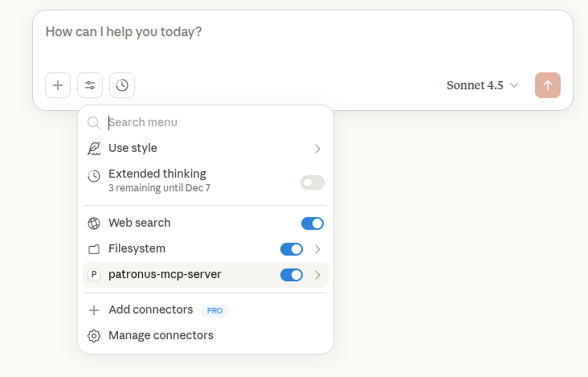Screen dimensions: 588x377
Task: Click the patronus-mcp-server P icon
Action: [x=94, y=275]
